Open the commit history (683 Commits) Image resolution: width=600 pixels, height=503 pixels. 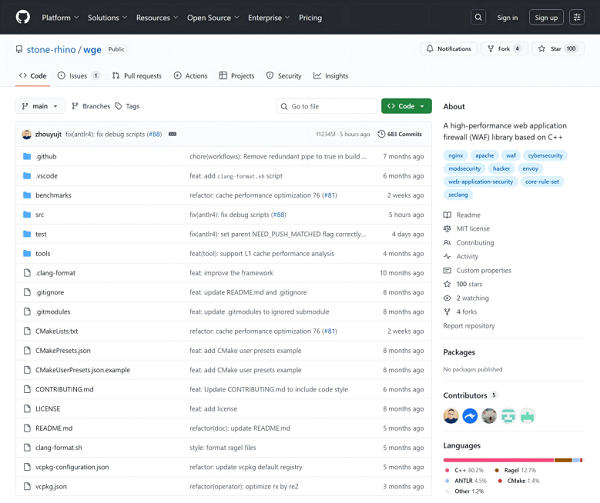point(400,133)
